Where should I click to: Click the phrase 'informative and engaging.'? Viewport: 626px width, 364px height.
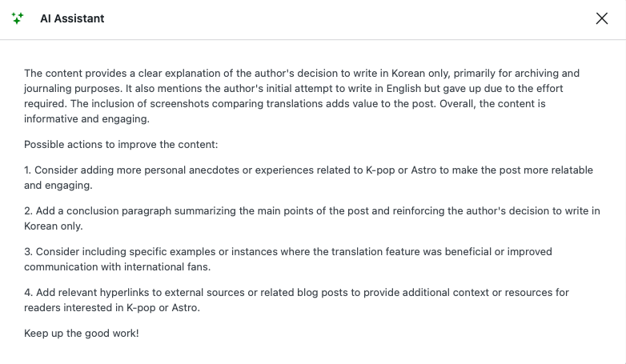(86, 119)
